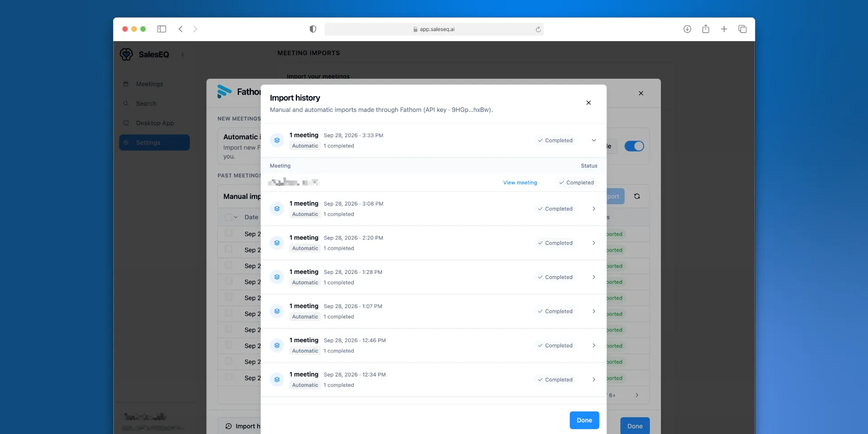Image resolution: width=868 pixels, height=434 pixels.
Task: Check the sixth meeting row checkbox
Action: click(x=228, y=313)
